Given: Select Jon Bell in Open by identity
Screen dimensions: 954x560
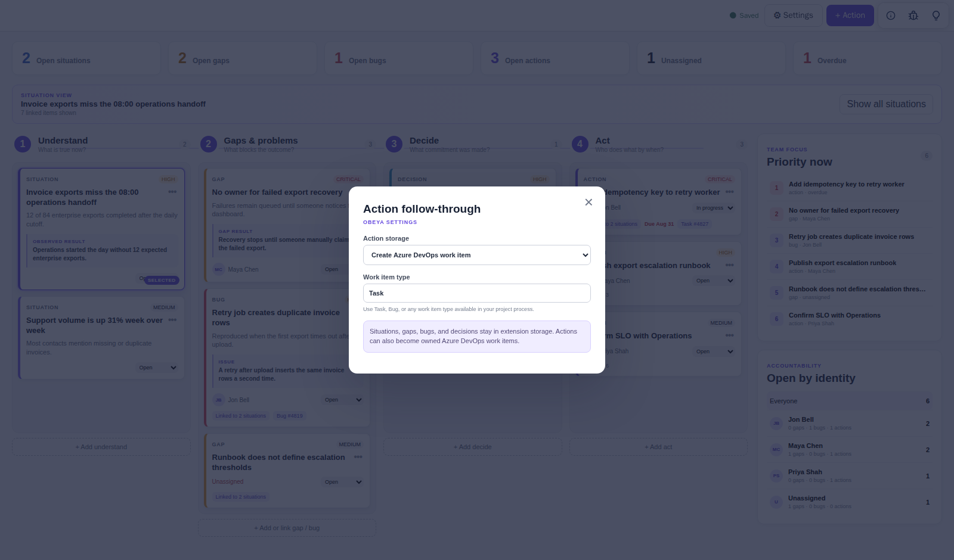Looking at the screenshot, I should coord(850,424).
